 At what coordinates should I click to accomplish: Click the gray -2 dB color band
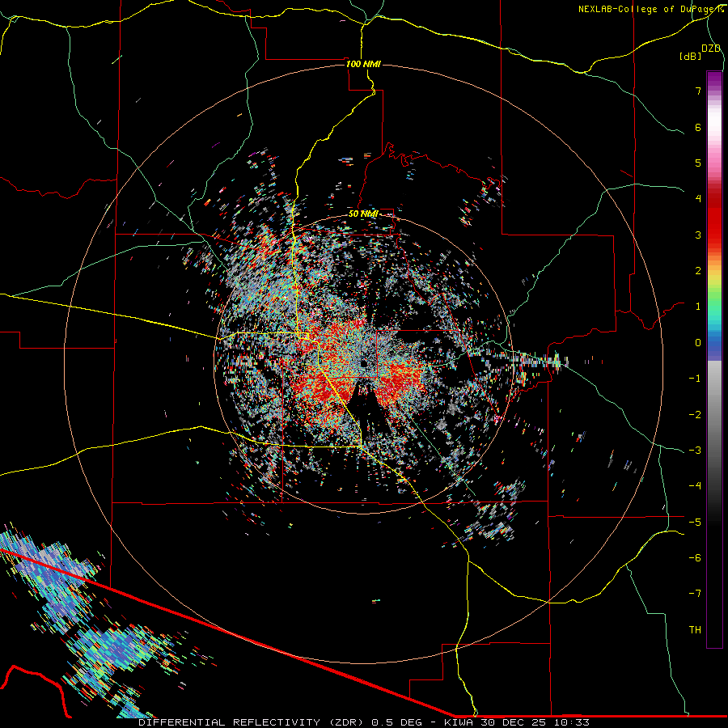pos(714,414)
